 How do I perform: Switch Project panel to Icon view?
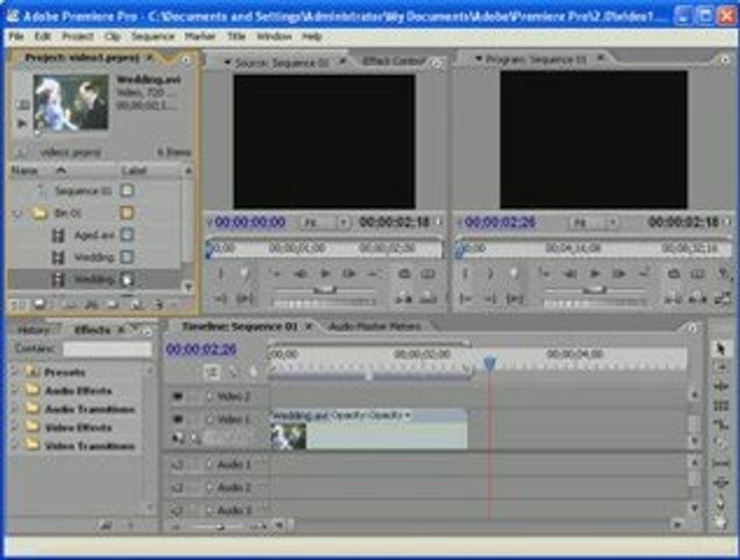pos(40,305)
